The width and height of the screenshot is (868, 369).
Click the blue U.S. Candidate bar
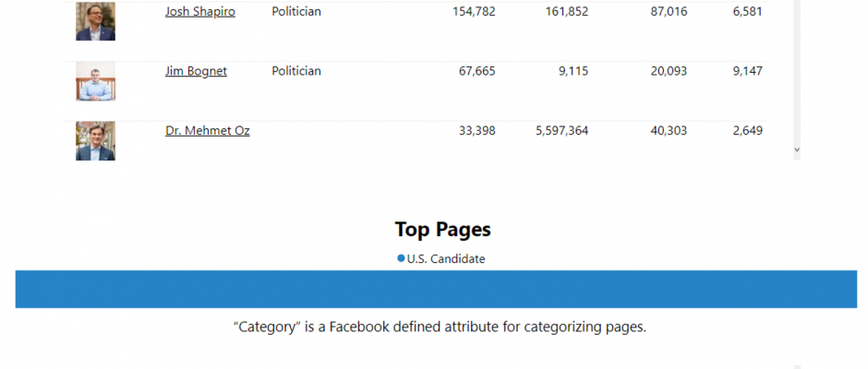[x=436, y=289]
